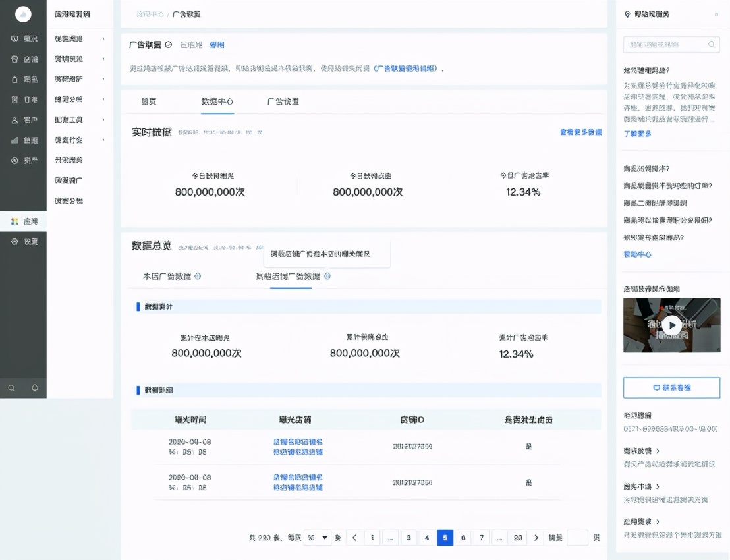The image size is (730, 560).
Task: Click the info icon beside 本店广告数据
Action: 198,276
